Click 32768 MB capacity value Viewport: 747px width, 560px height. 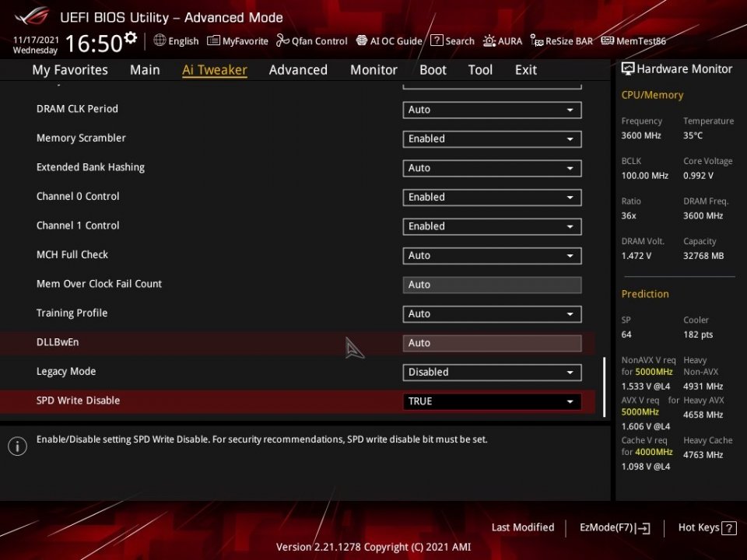703,256
